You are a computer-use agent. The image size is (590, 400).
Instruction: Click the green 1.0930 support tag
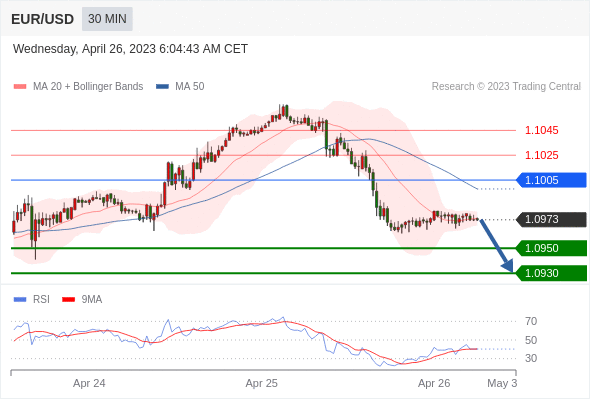[x=551, y=273]
